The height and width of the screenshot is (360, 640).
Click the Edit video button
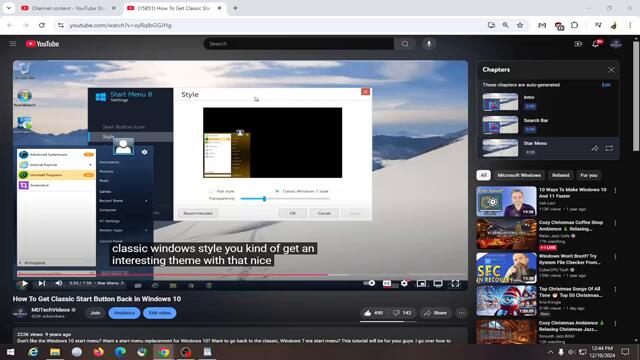160,313
